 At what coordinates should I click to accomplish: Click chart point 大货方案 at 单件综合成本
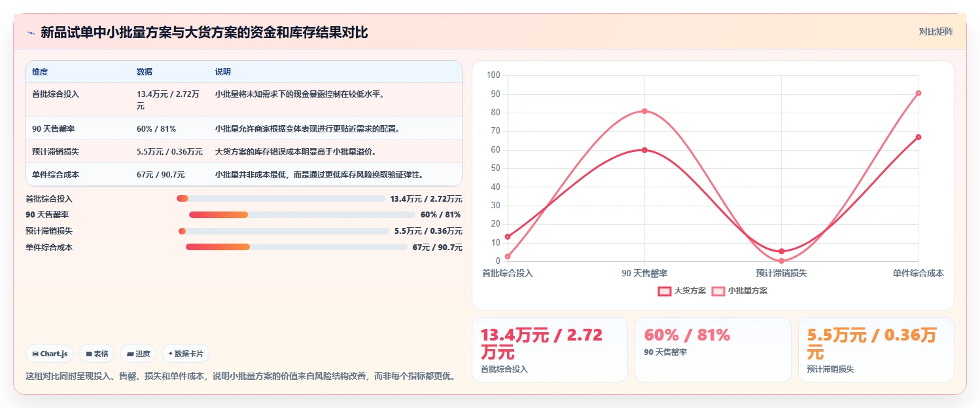tap(919, 137)
